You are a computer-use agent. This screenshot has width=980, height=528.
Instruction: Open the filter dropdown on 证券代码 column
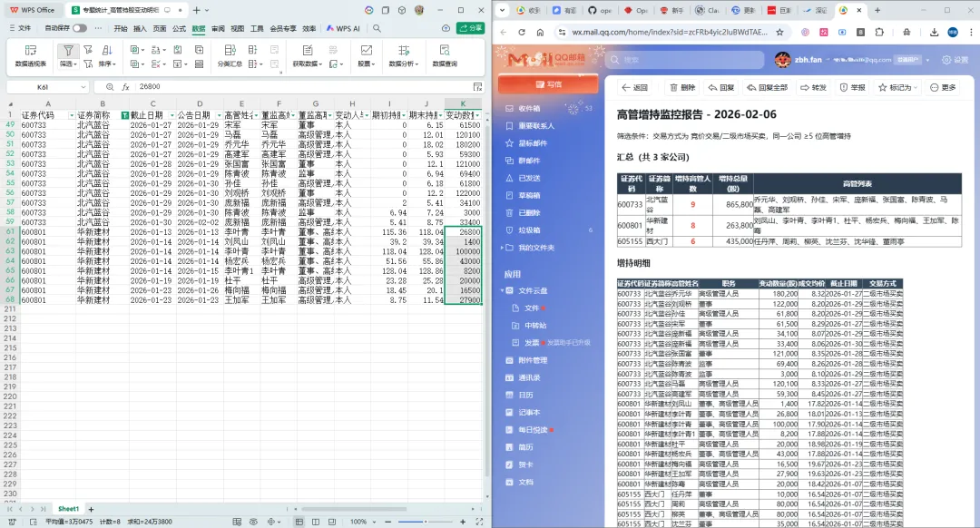(72, 115)
